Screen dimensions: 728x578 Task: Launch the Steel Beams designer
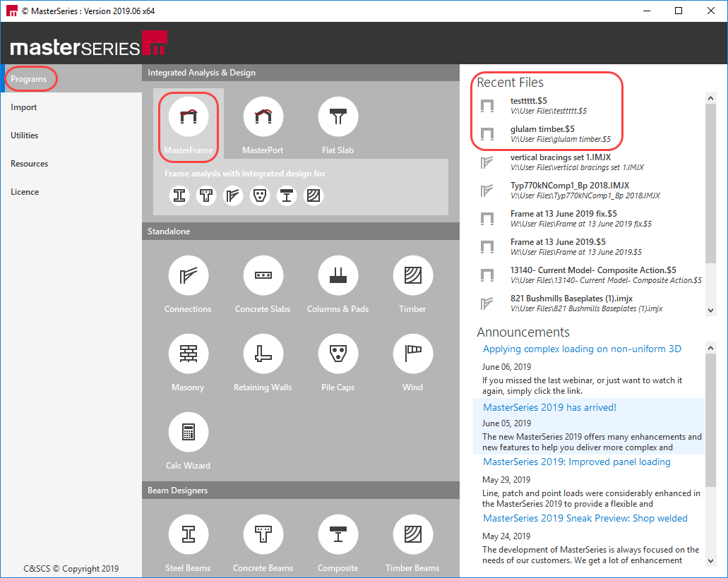click(188, 536)
